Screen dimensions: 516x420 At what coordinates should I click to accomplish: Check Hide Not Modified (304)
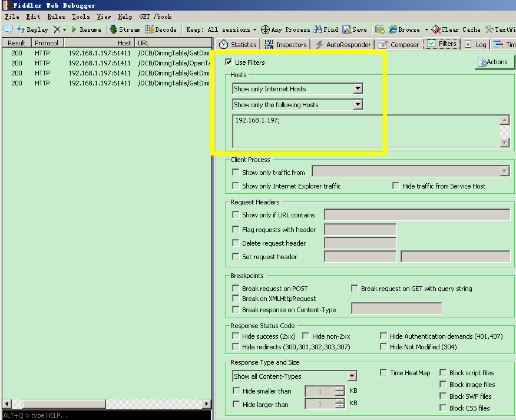383,346
